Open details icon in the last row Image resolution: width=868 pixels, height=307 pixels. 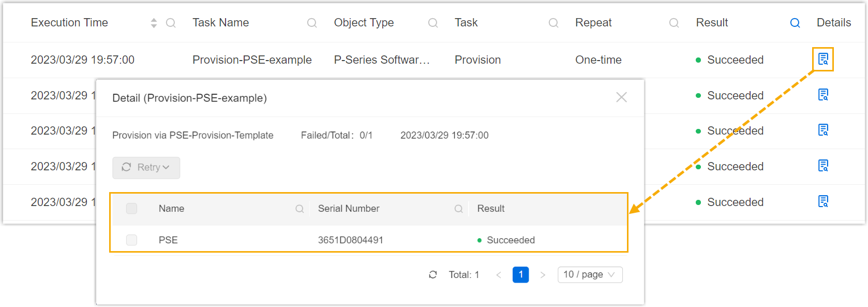[x=823, y=201]
